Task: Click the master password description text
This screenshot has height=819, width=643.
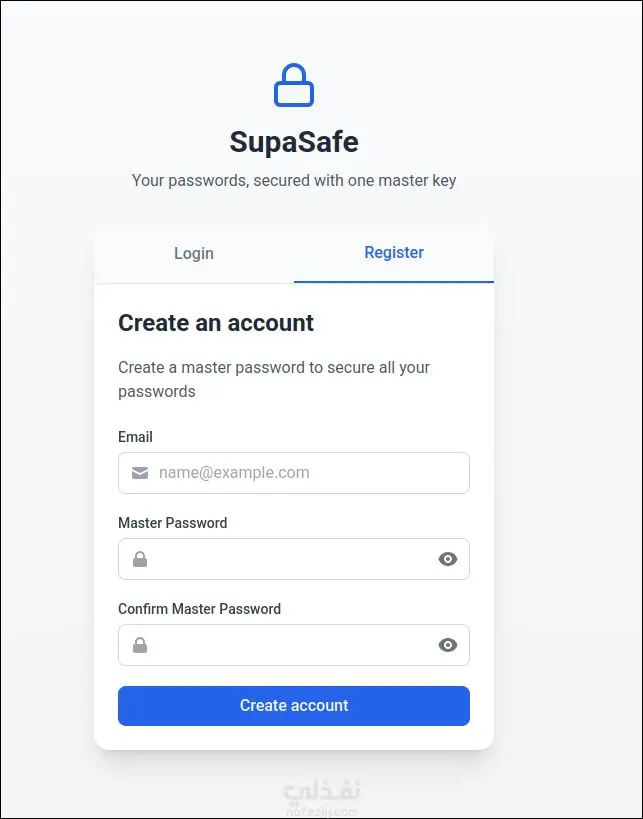Action: click(274, 379)
